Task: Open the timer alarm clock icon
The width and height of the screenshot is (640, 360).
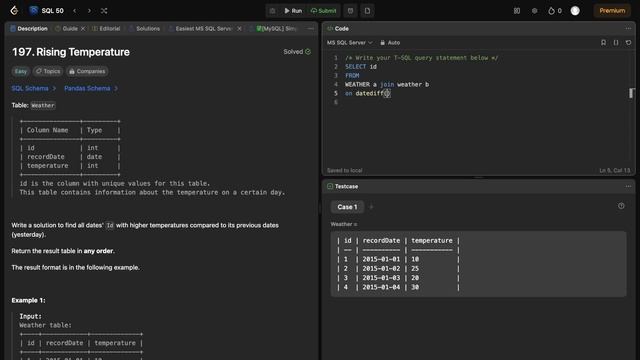Action: click(x=350, y=11)
